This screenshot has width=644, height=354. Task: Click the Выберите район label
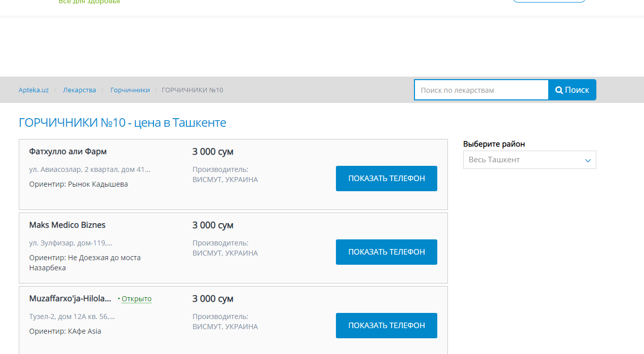tap(494, 144)
